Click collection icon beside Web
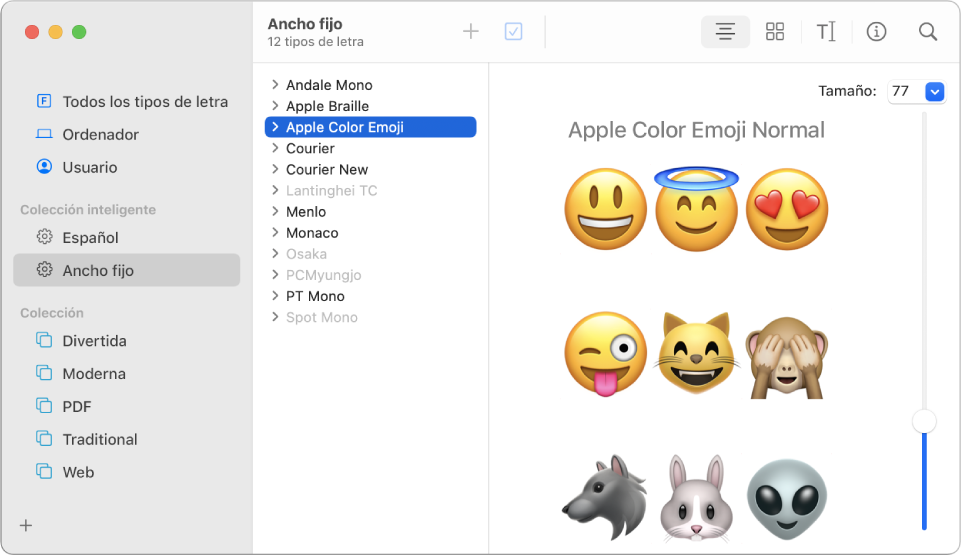The image size is (963, 556). click(44, 471)
